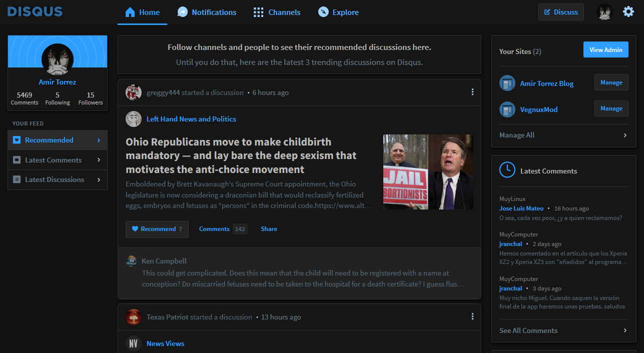The width and height of the screenshot is (644, 353).
Task: Click the View Admin button
Action: (605, 50)
